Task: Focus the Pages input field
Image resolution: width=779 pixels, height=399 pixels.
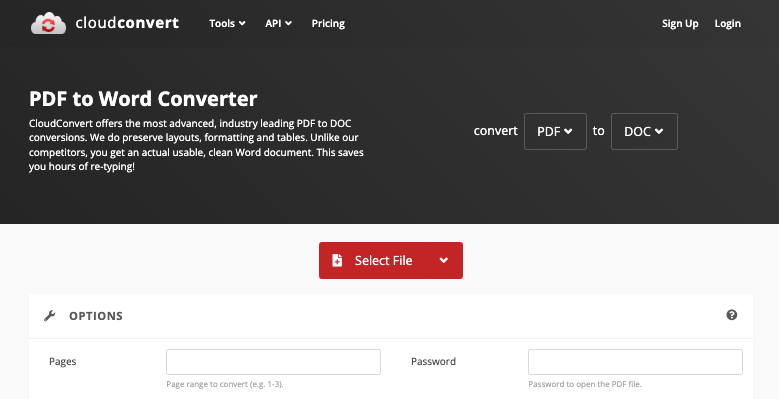Action: click(x=273, y=362)
